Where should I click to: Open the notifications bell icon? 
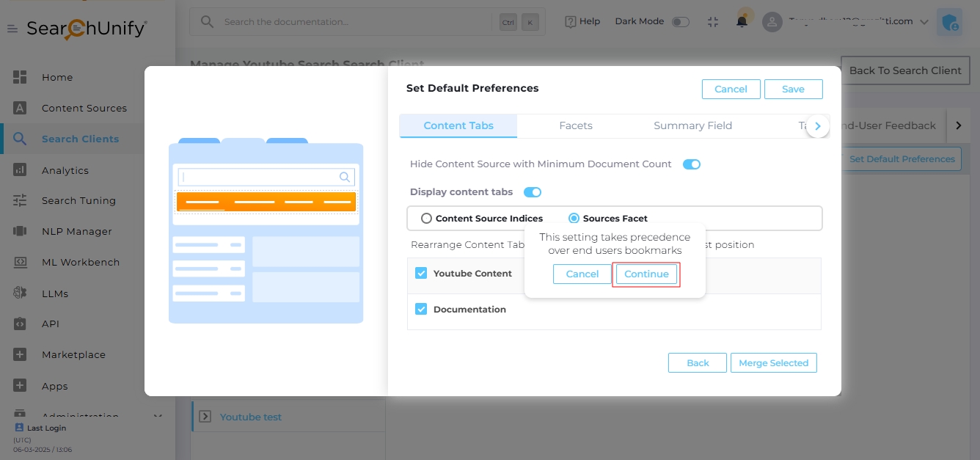(x=742, y=21)
